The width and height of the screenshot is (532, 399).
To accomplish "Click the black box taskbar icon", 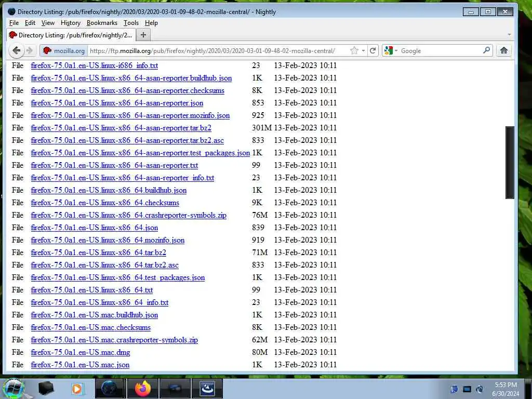I will [x=46, y=389].
